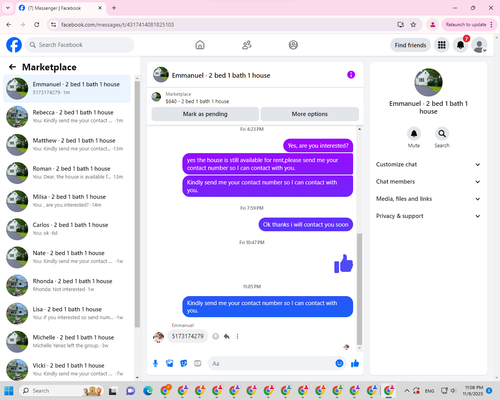The width and height of the screenshot is (500, 400).
Task: Attach a photo or file
Action: pos(170,363)
